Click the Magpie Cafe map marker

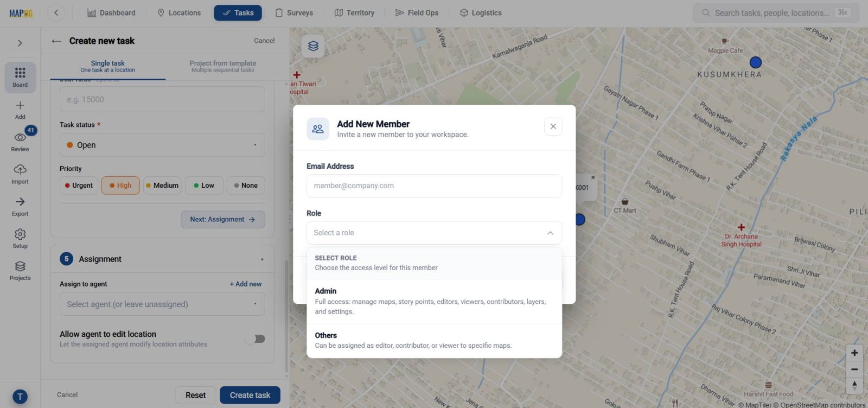[724, 41]
